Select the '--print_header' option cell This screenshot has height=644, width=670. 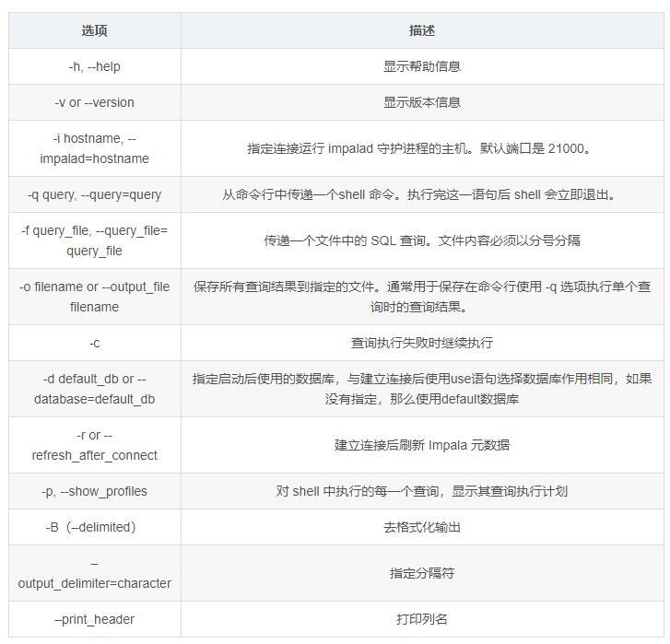(94, 619)
